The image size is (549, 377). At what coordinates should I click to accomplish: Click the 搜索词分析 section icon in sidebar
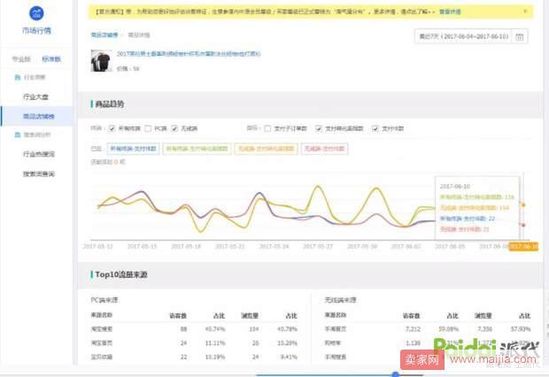(x=17, y=135)
